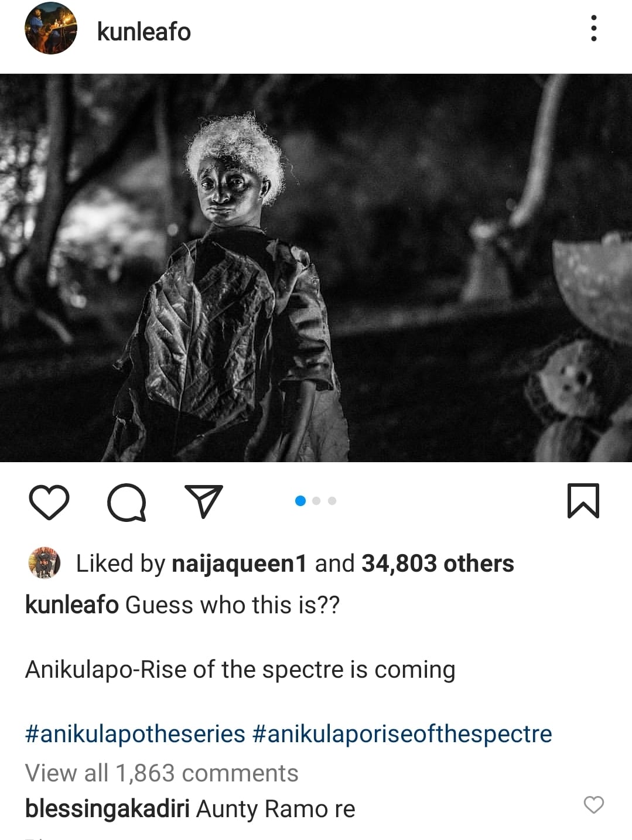The width and height of the screenshot is (632, 840).
Task: Jump to second carousel dot
Action: (316, 501)
